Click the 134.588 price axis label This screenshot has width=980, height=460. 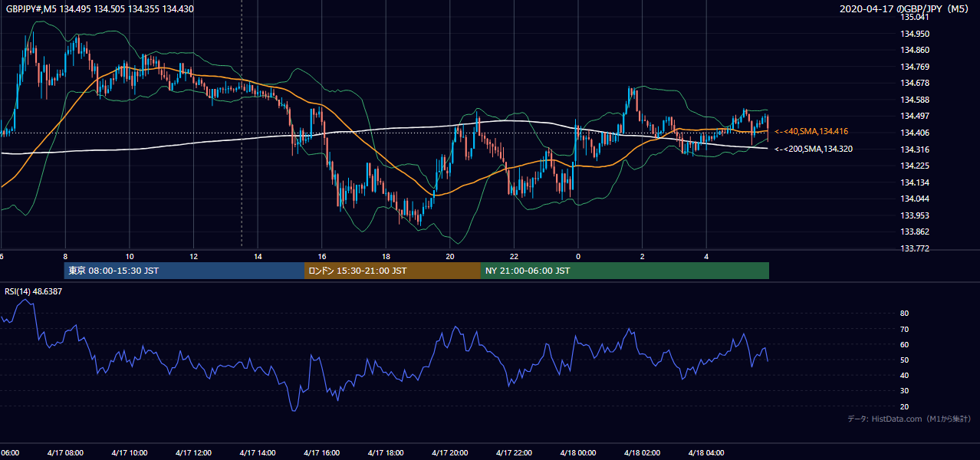915,100
